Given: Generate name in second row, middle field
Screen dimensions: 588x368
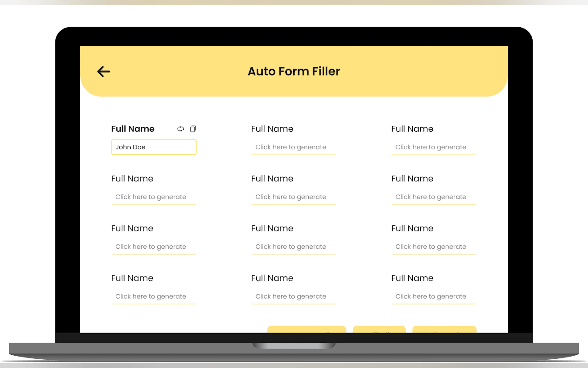Looking at the screenshot, I should pos(294,197).
